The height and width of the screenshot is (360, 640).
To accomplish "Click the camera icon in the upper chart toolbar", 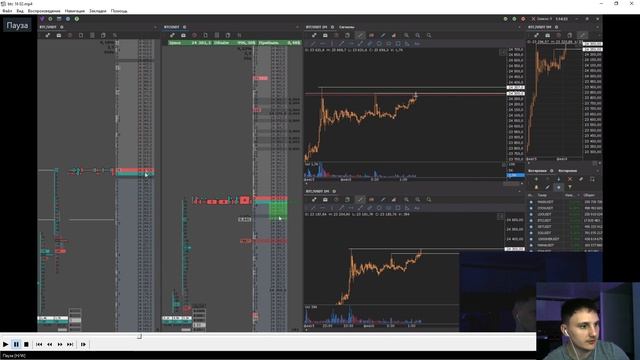I will coord(325,36).
